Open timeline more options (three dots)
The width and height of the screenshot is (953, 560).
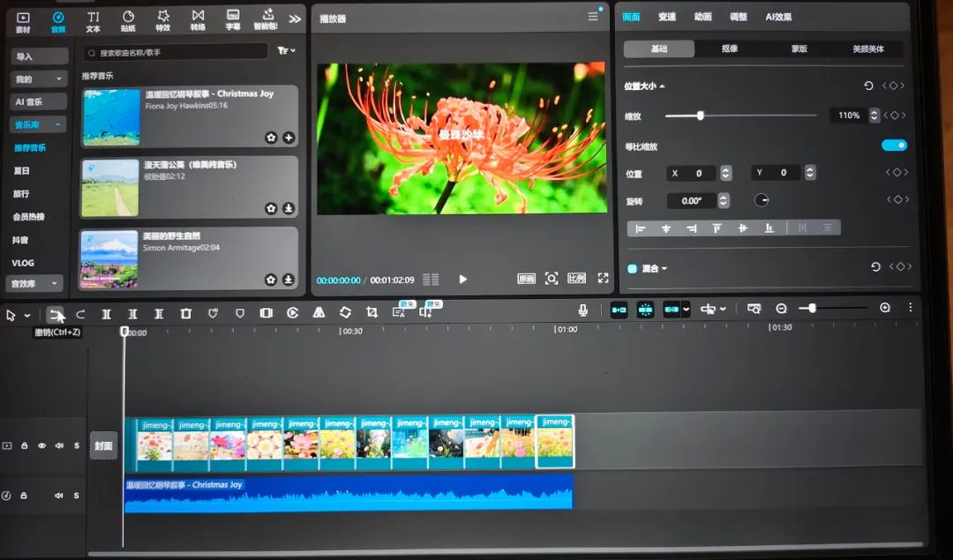point(911,307)
